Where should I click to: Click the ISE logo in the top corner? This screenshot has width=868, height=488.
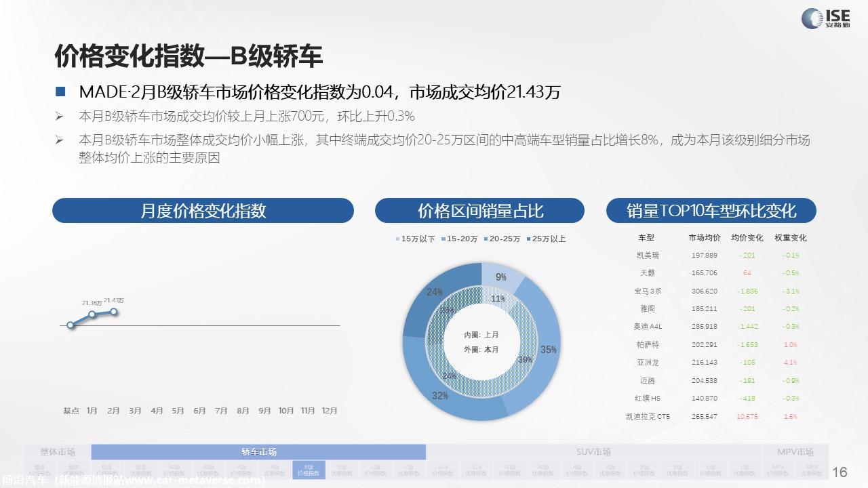[825, 18]
